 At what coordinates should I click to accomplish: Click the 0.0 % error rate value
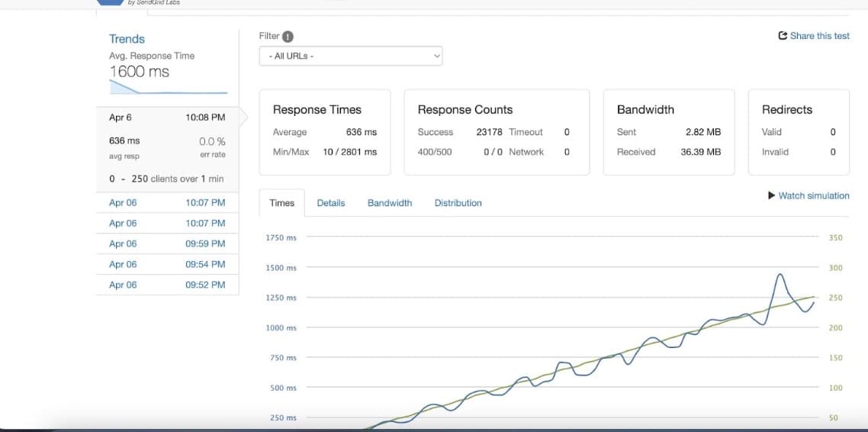(x=212, y=142)
